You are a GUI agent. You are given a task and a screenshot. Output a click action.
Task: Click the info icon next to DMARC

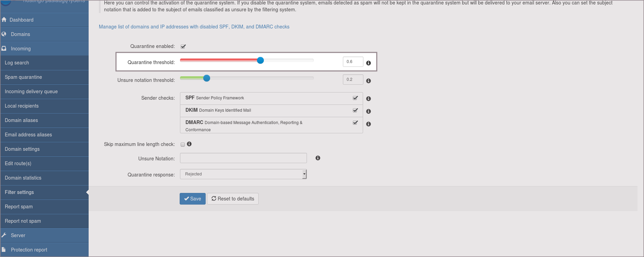368,124
